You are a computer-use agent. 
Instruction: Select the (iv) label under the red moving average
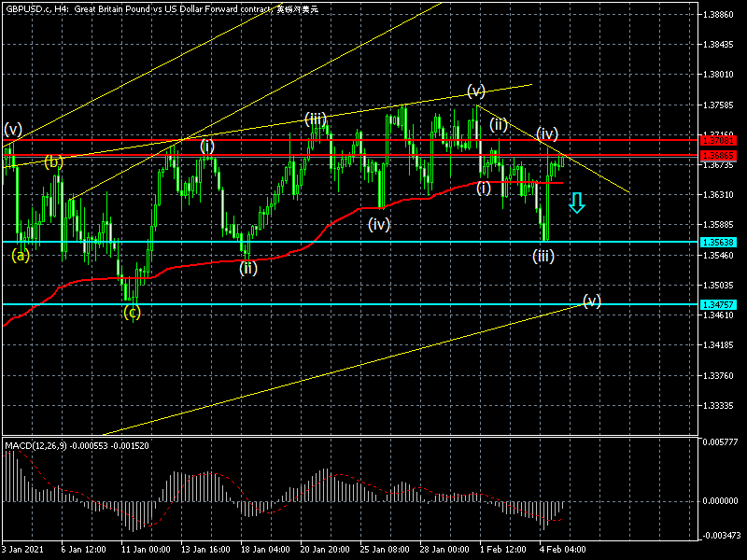[378, 224]
